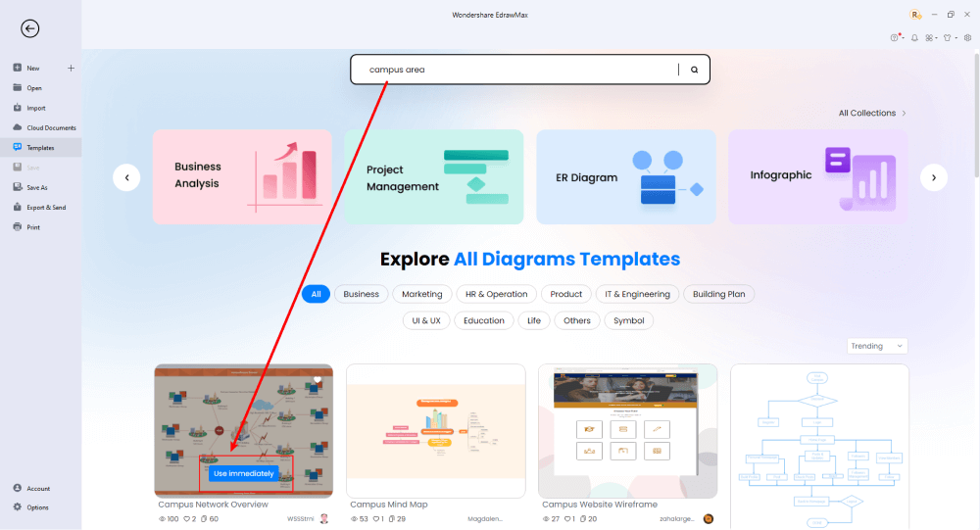This screenshot has width=980, height=530.
Task: Select the Others category tab
Action: coord(577,320)
